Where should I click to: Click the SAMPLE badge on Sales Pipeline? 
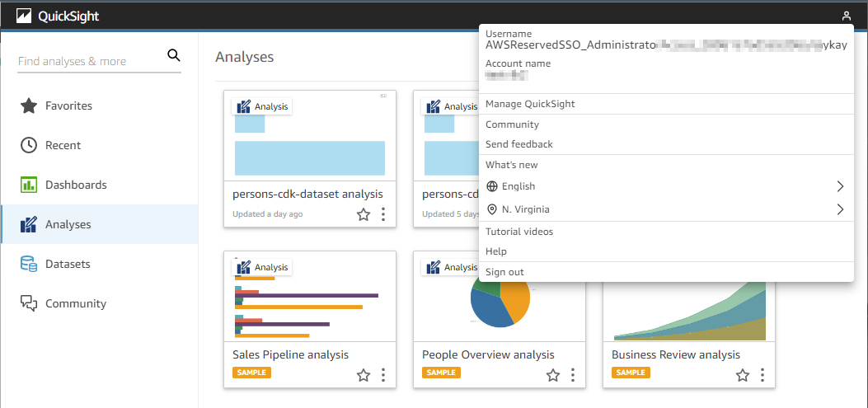point(252,373)
